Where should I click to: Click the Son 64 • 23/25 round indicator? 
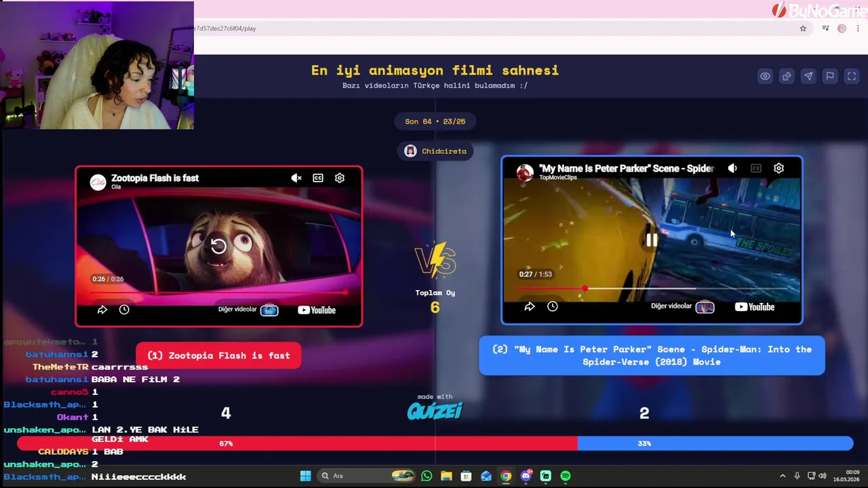pos(435,121)
